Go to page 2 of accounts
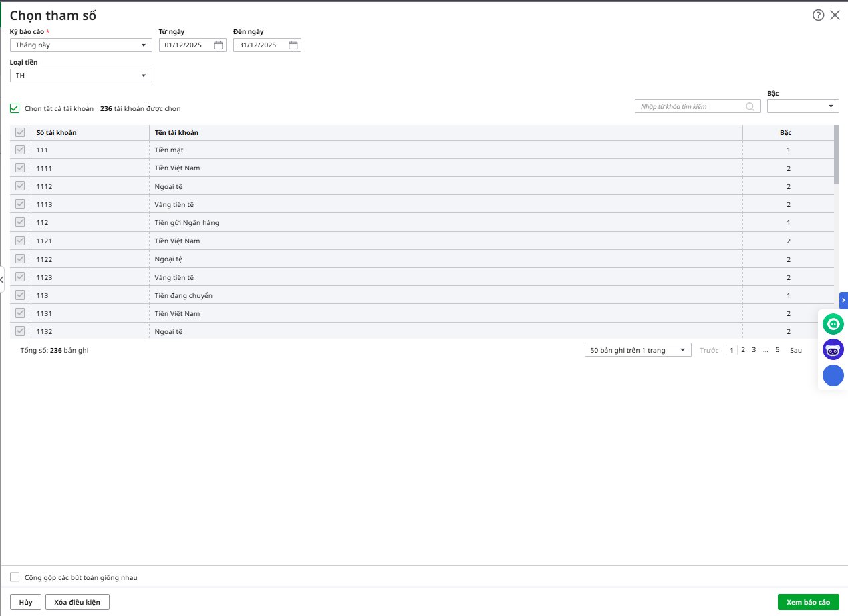The width and height of the screenshot is (848, 616). point(742,350)
